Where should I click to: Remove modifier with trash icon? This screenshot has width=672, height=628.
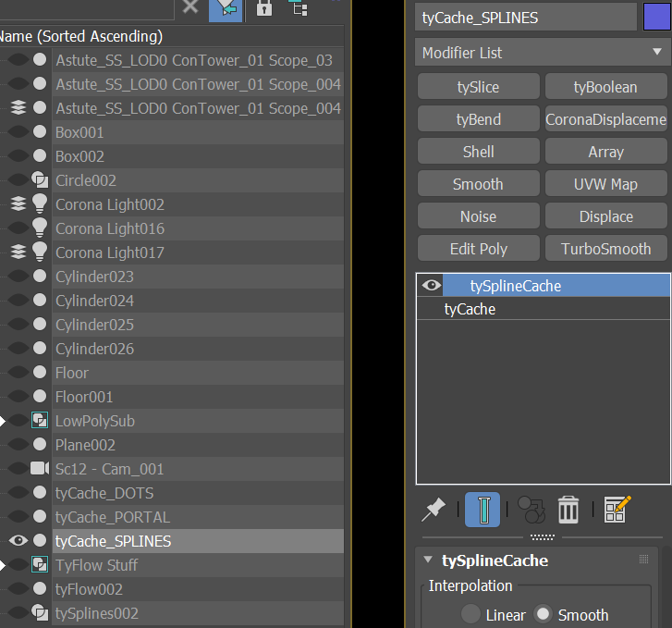pos(568,510)
